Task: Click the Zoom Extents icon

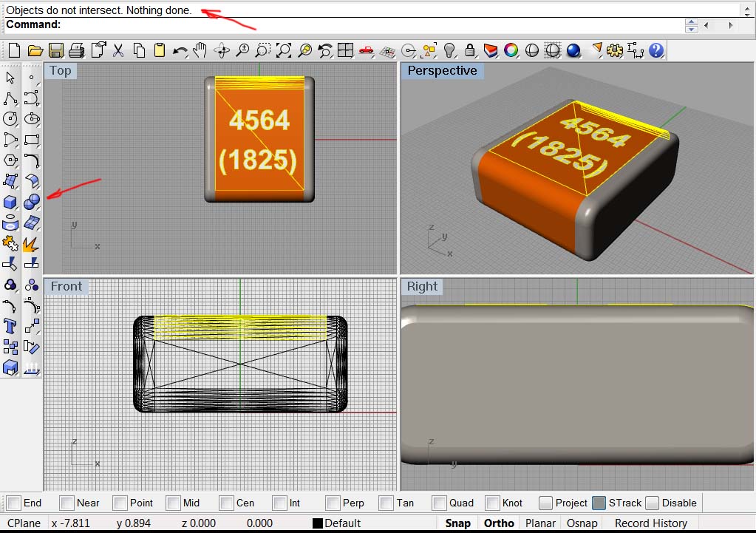Action: click(x=284, y=50)
